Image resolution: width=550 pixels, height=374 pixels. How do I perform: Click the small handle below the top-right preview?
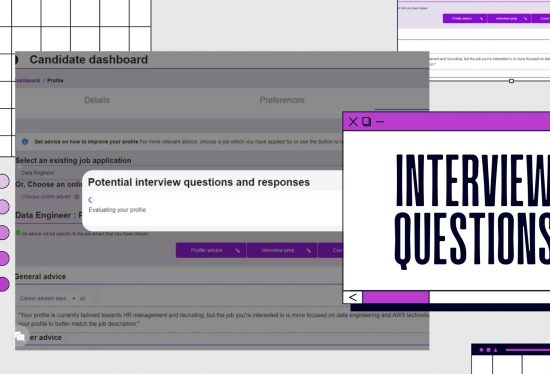511,81
